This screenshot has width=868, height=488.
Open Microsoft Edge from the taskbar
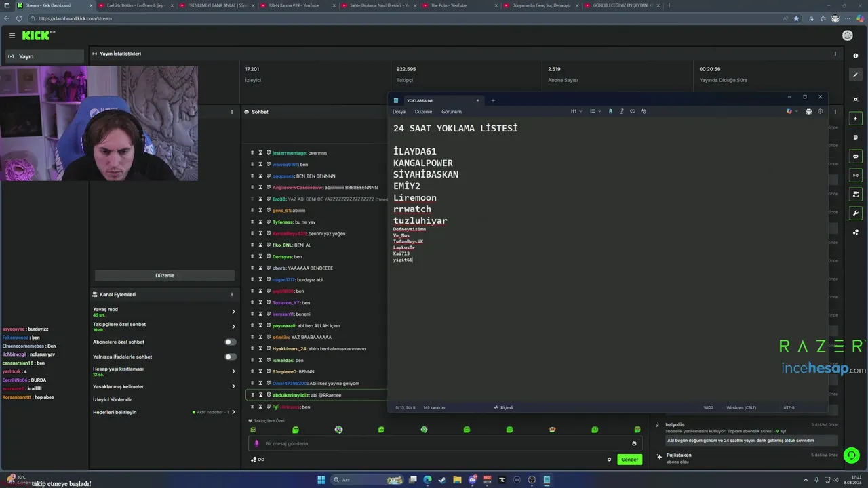[427, 480]
